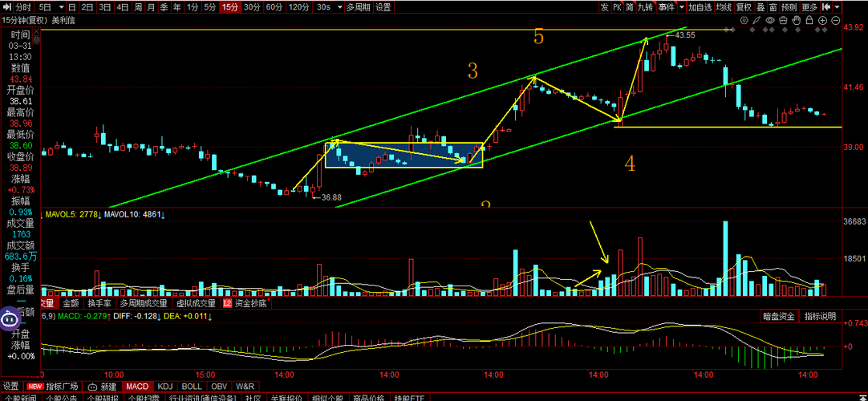Select the KDJ indicator tab
Screen dimensions: 868x401
click(165, 386)
